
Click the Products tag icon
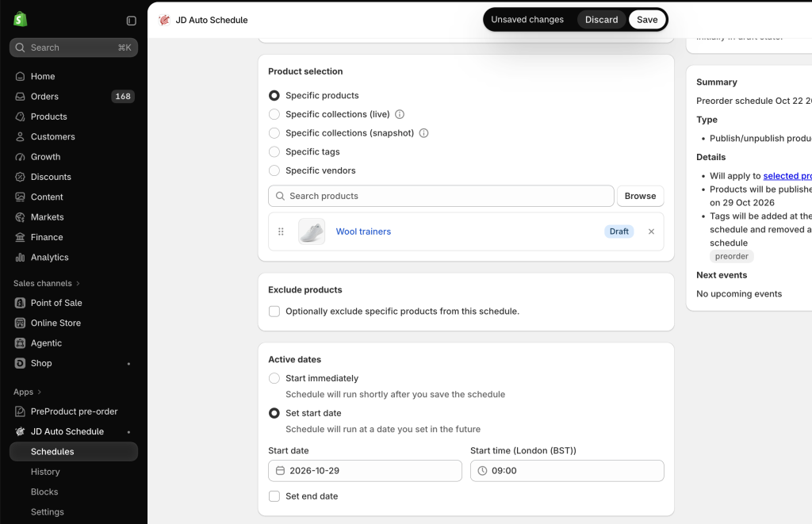[x=20, y=117]
